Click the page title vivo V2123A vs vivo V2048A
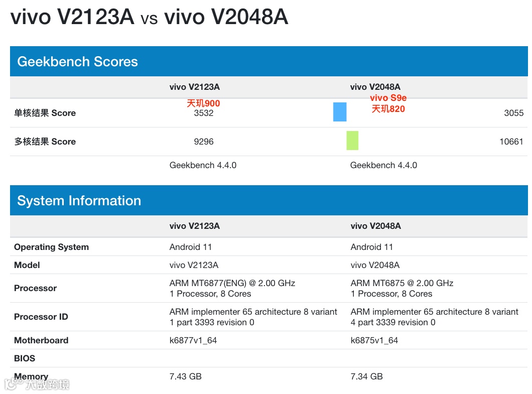532x394 pixels. (x=149, y=17)
